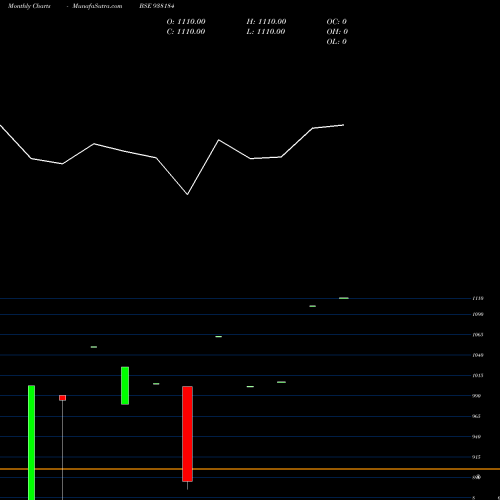The width and height of the screenshot is (500, 500).
Task: Click the orange horizontal level line
Action: [250, 469]
